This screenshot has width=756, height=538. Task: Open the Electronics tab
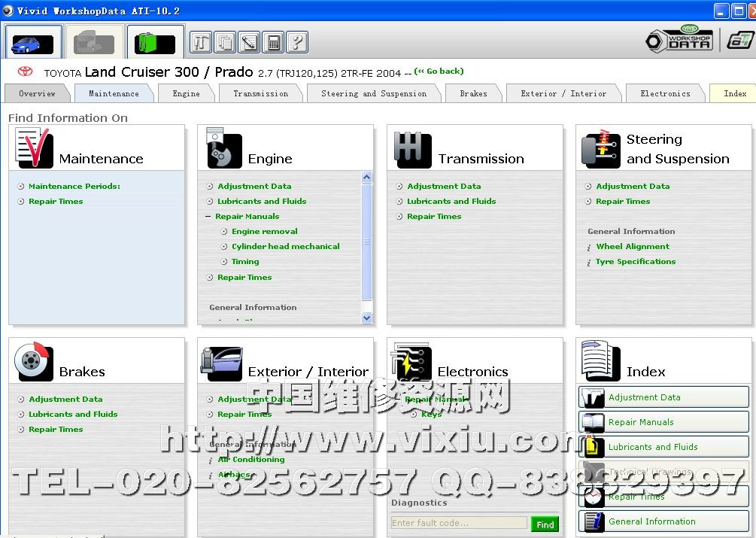pos(665,94)
